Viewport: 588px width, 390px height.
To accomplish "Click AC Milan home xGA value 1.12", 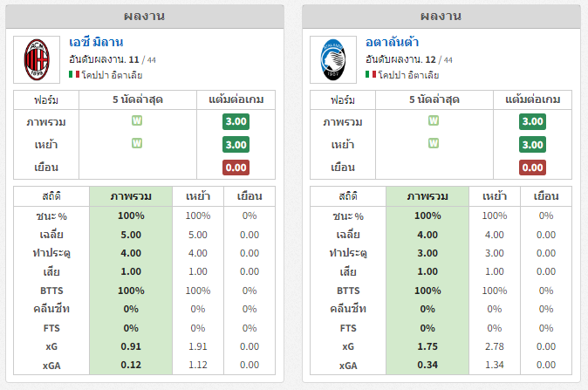I will point(198,365).
